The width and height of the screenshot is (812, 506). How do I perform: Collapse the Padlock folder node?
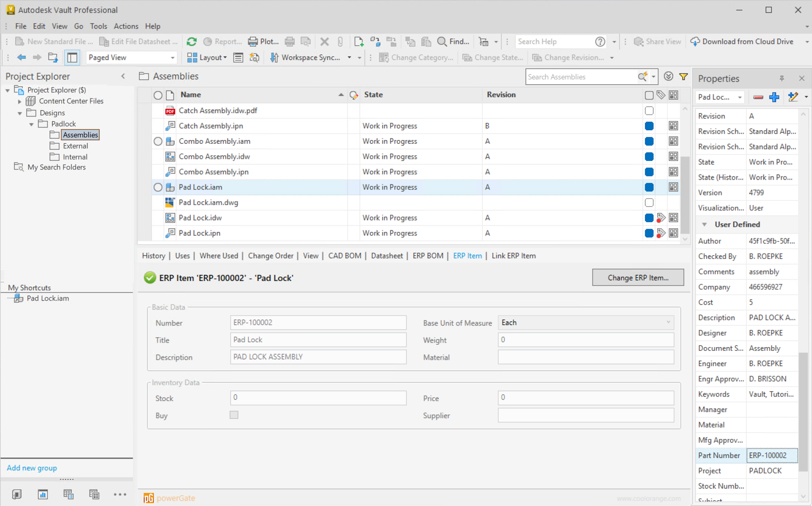coord(31,124)
